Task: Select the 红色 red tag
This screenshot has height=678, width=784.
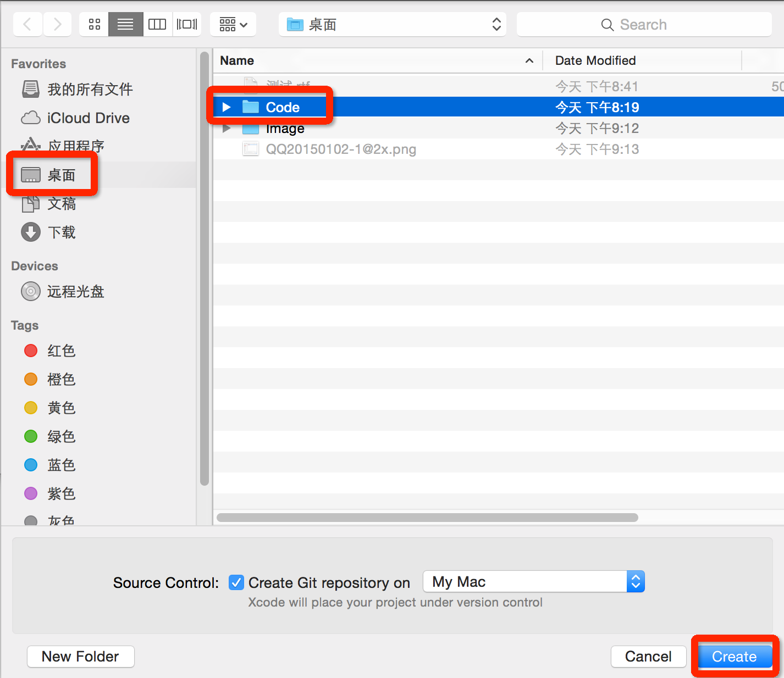Action: click(61, 351)
